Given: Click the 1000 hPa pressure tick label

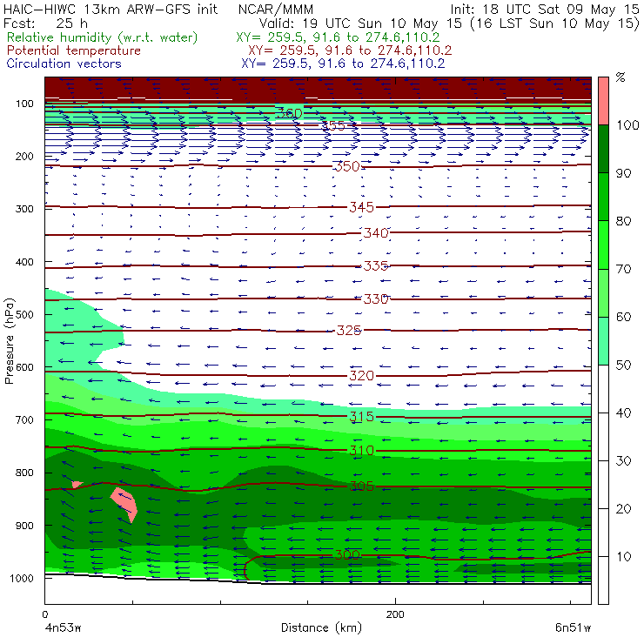Looking at the screenshot, I should click(x=22, y=578).
